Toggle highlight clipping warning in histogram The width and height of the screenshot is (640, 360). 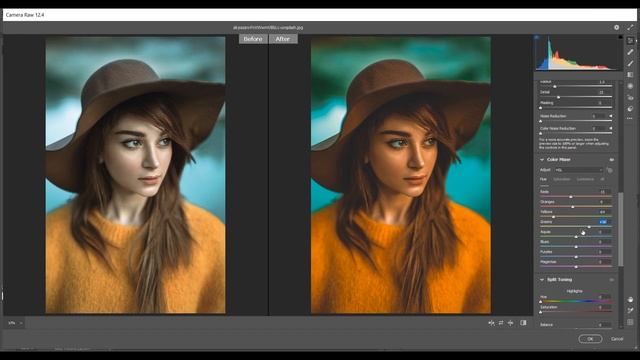tap(620, 37)
